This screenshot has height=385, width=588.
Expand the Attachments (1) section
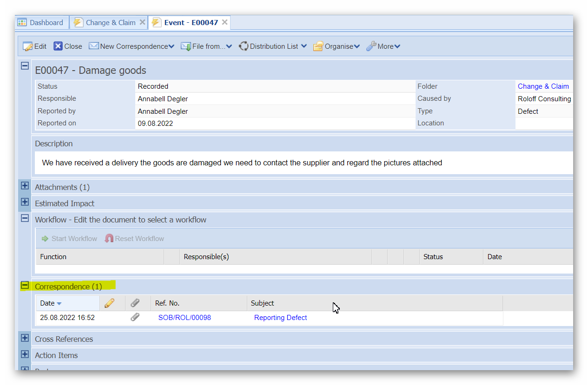click(25, 186)
